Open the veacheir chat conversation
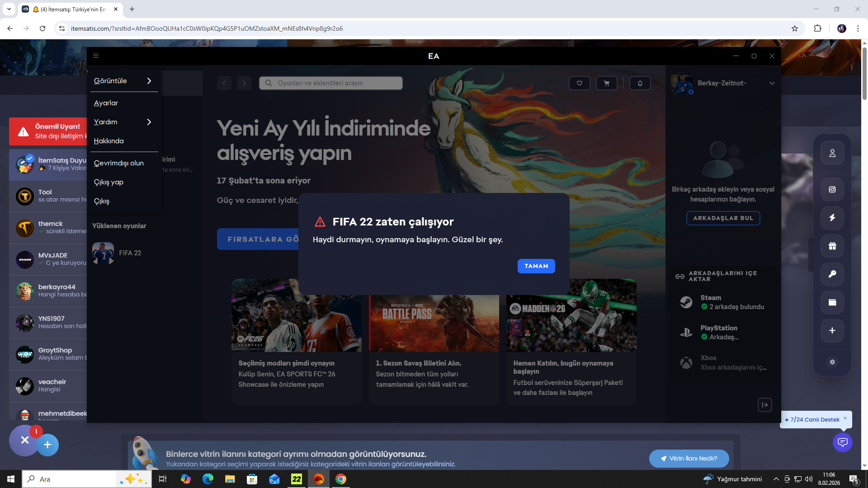The width and height of the screenshot is (868, 488). (48, 386)
